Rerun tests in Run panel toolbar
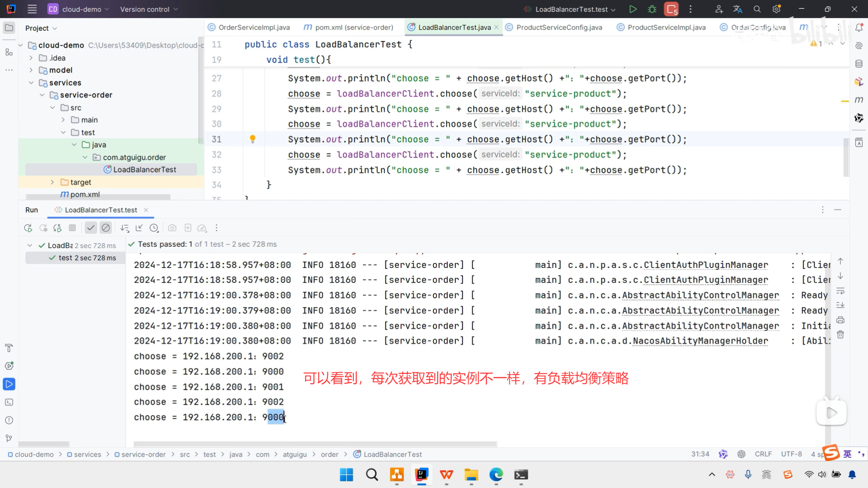Viewport: 868px width, 488px height. tap(28, 228)
